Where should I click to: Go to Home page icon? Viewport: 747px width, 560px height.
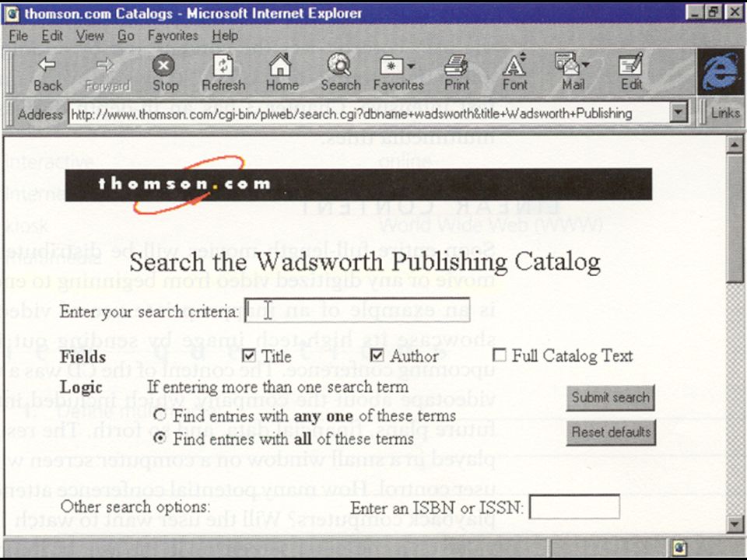point(280,65)
